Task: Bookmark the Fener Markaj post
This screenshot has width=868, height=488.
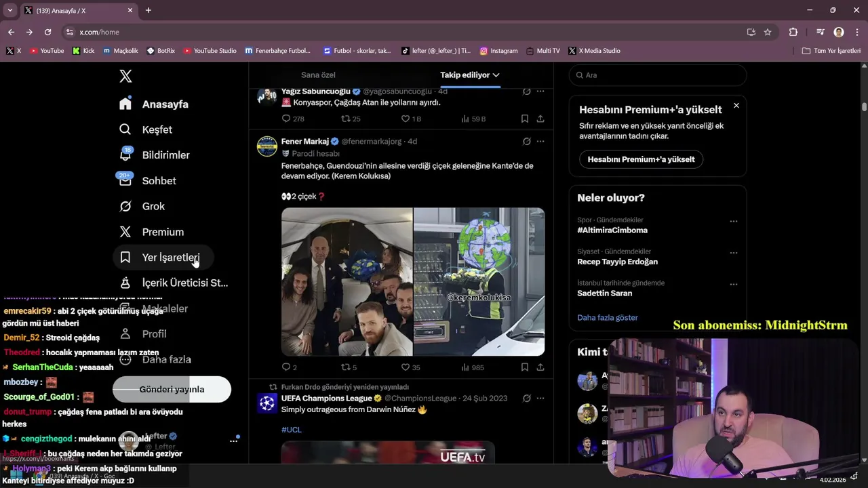Action: point(525,367)
